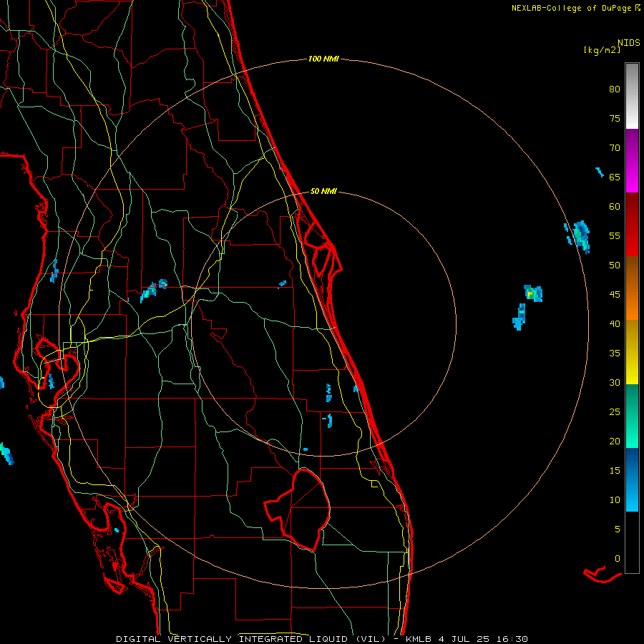Click the 20 value on the scale

(x=615, y=441)
